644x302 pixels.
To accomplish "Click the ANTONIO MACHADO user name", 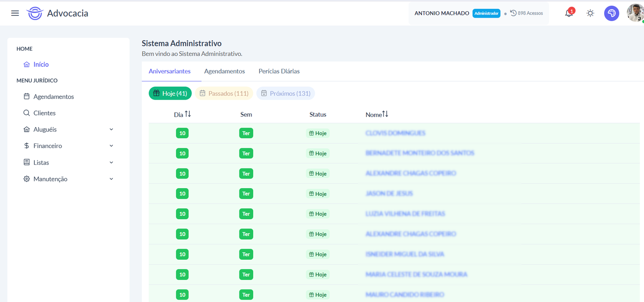I will point(442,13).
